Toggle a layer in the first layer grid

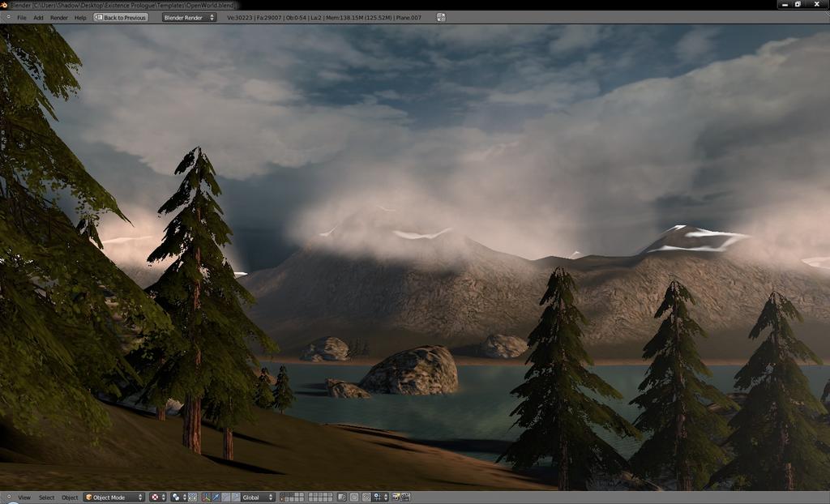292,498
